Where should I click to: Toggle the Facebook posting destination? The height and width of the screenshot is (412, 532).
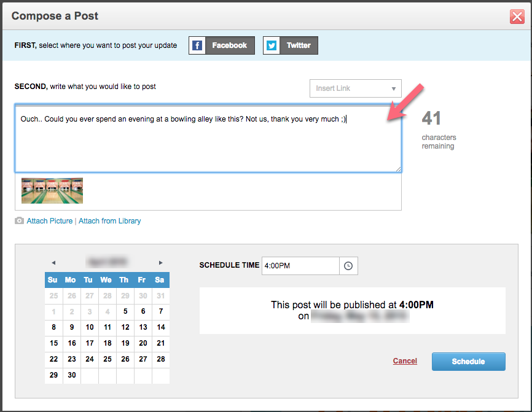(x=222, y=45)
